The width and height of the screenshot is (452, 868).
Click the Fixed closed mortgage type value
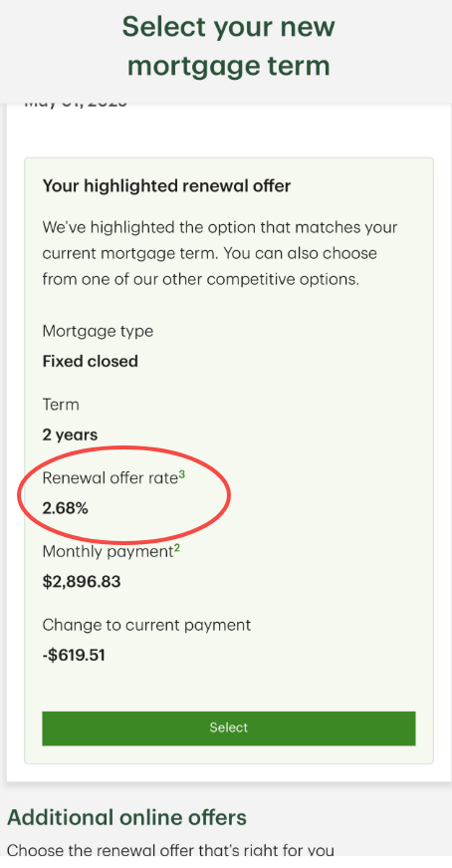coord(91,362)
